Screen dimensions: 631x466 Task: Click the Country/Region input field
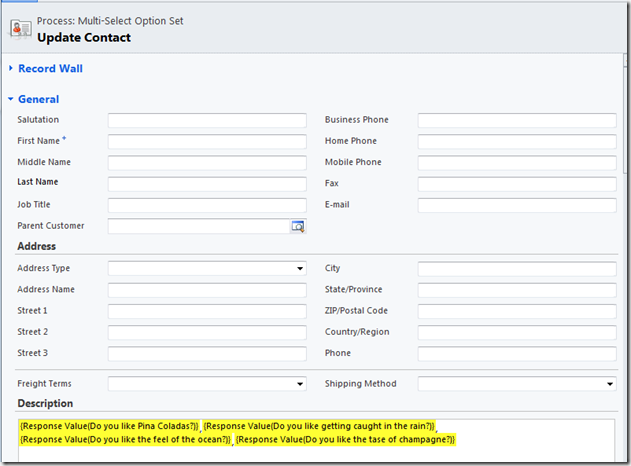tap(517, 332)
